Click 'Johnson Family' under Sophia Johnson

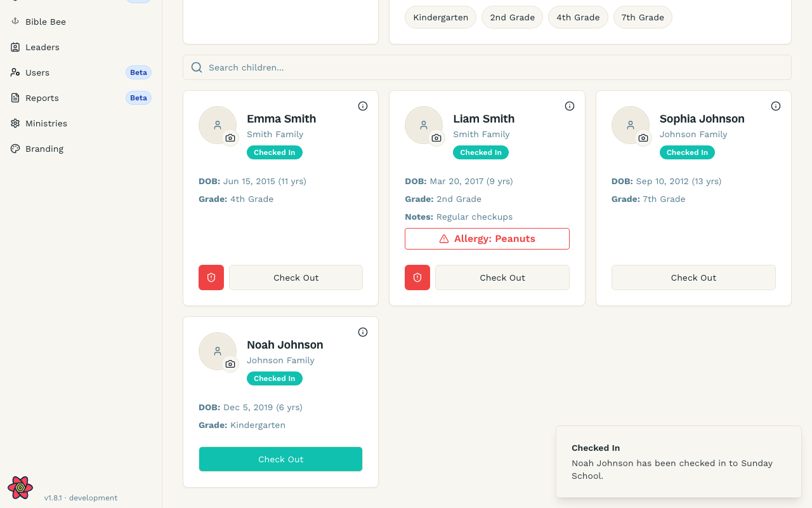coord(693,134)
